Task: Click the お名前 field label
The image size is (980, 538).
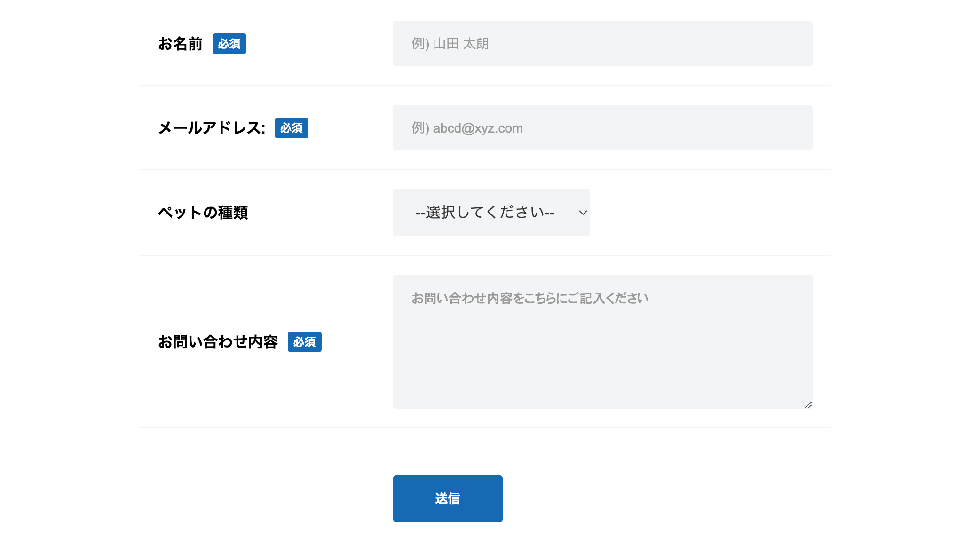Action: point(180,44)
